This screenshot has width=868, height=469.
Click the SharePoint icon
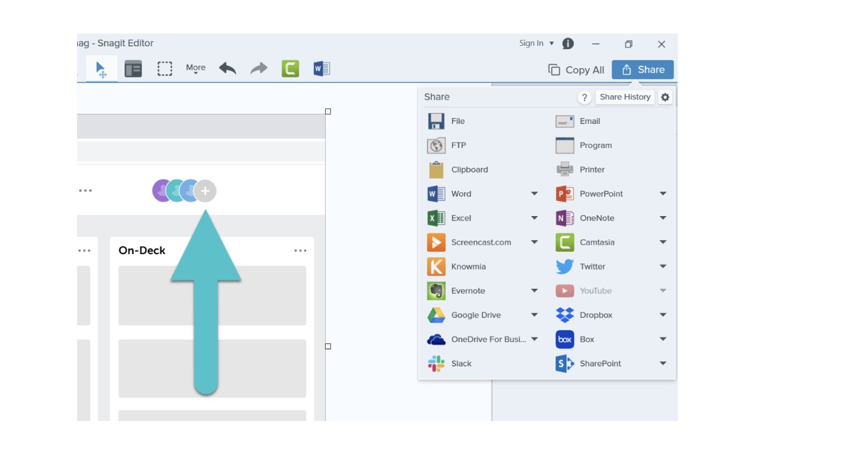coord(565,363)
